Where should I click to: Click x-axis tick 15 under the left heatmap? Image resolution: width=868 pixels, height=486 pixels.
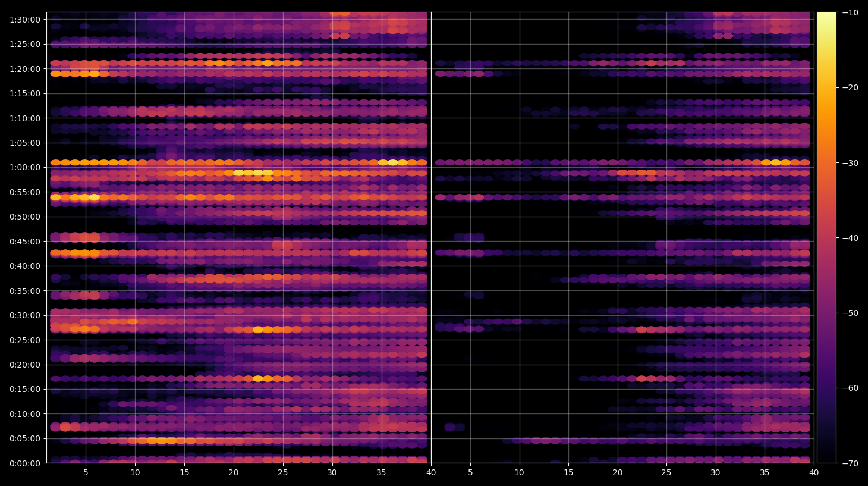coord(184,473)
